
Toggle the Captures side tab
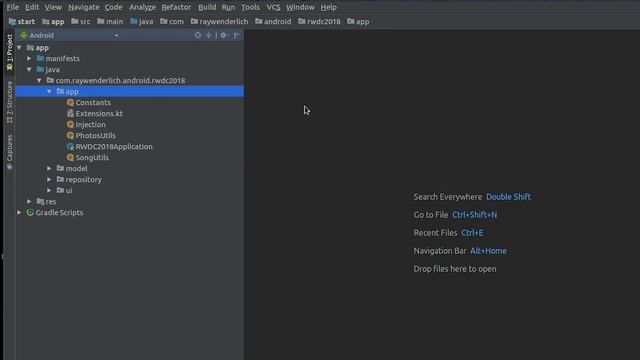[9, 152]
